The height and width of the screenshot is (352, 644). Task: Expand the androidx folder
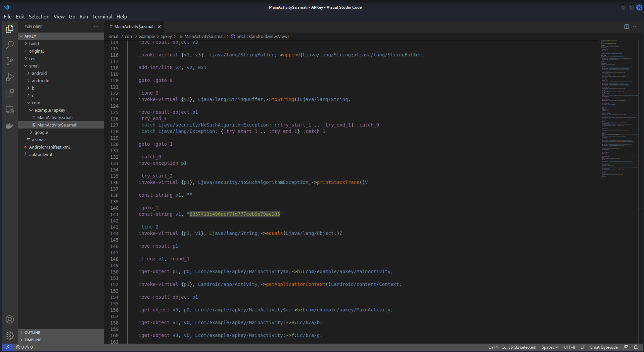61,81
